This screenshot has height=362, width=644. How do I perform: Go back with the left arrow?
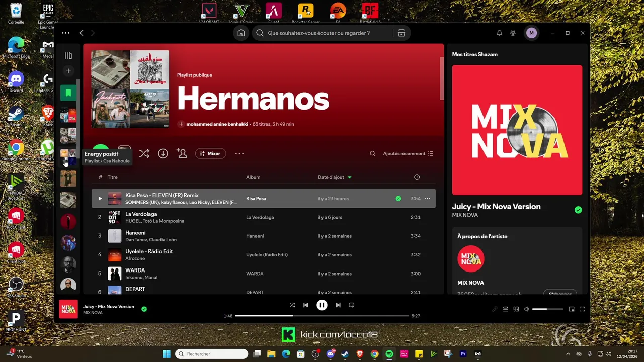point(82,33)
